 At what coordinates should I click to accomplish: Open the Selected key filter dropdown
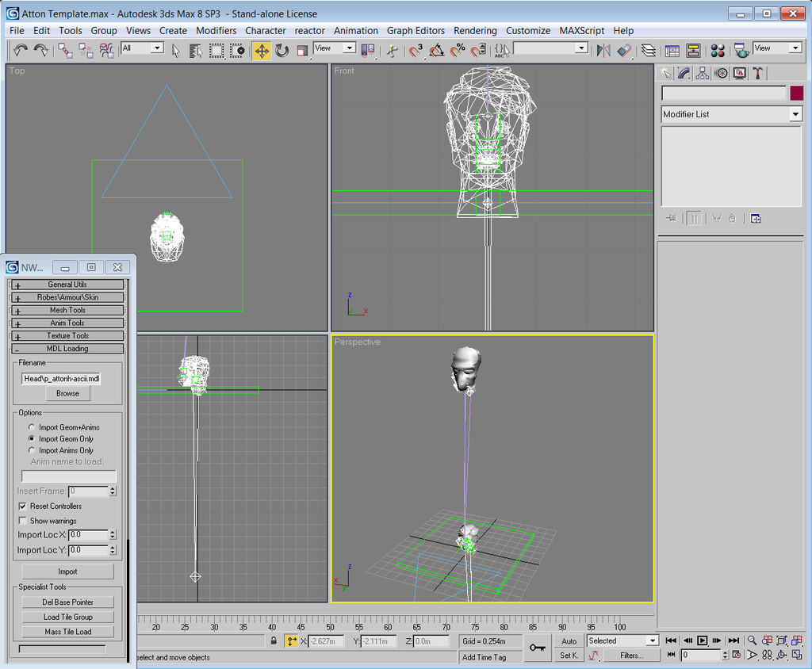(x=622, y=641)
